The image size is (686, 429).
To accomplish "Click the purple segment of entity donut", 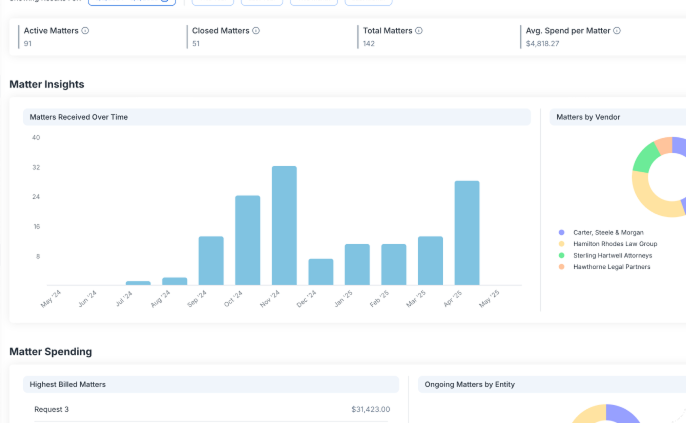I will tap(622, 413).
